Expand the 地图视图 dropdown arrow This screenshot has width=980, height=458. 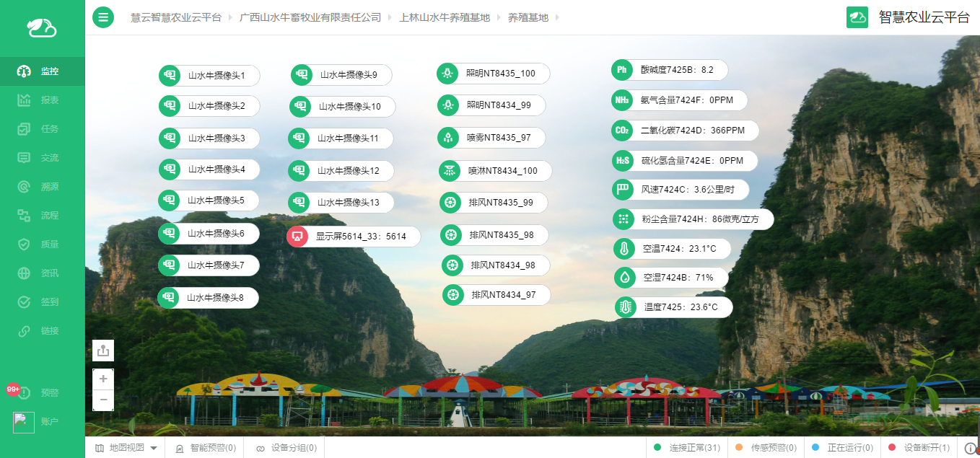154,449
